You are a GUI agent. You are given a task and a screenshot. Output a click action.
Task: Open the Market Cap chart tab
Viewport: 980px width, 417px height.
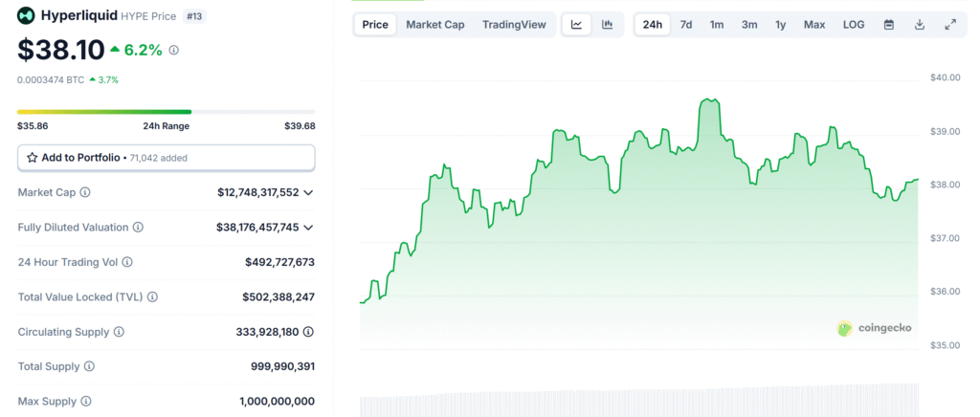coord(434,25)
